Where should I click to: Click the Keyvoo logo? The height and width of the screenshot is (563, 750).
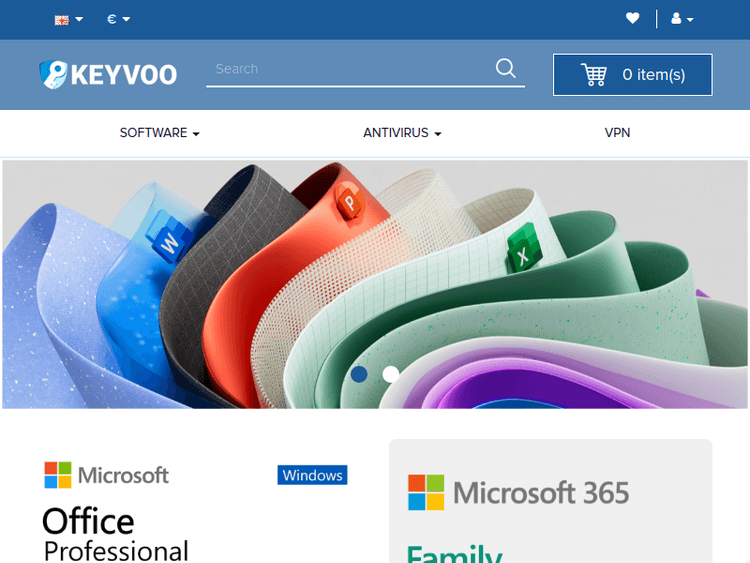point(108,75)
